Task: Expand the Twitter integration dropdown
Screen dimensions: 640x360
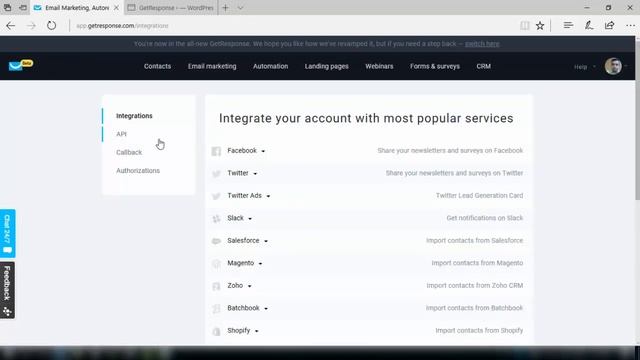Action: click(255, 174)
